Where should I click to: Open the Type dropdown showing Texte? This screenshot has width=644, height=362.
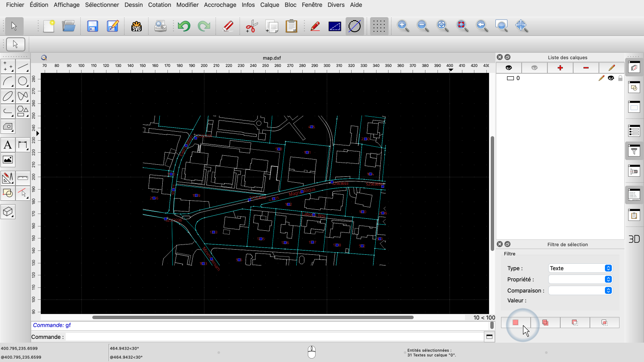pyautogui.click(x=580, y=268)
